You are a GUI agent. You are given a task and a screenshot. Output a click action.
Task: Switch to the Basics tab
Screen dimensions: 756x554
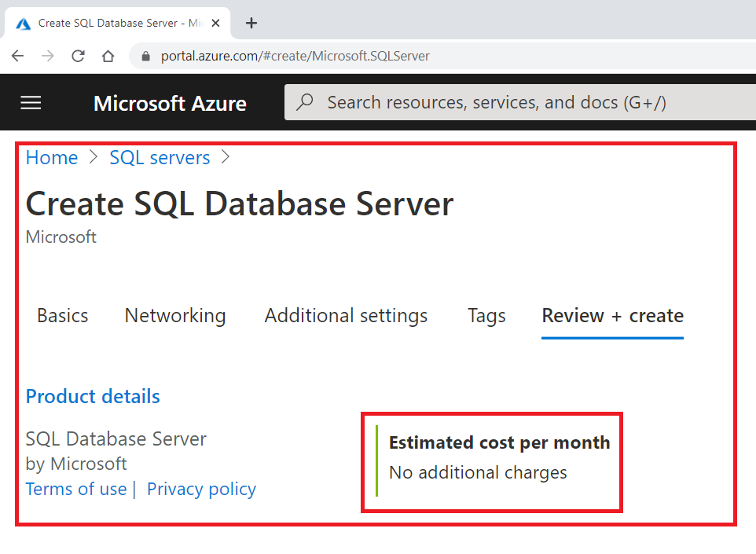62,316
